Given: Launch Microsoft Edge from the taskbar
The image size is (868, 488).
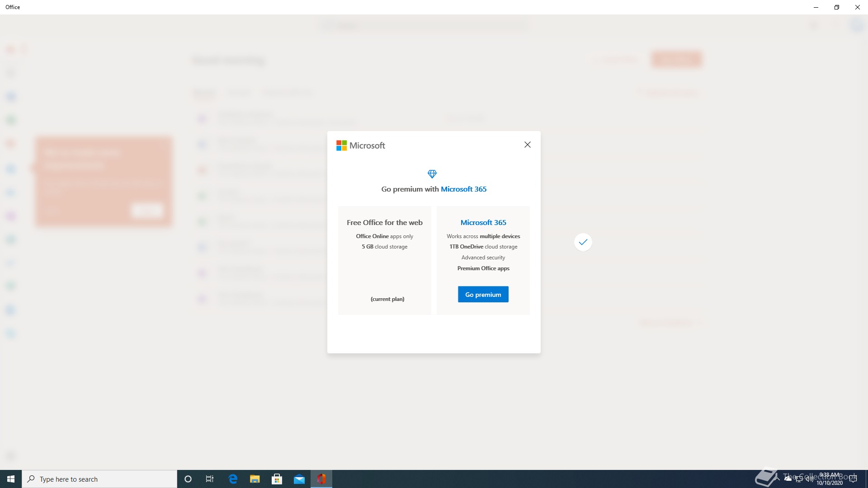Looking at the screenshot, I should pyautogui.click(x=233, y=479).
